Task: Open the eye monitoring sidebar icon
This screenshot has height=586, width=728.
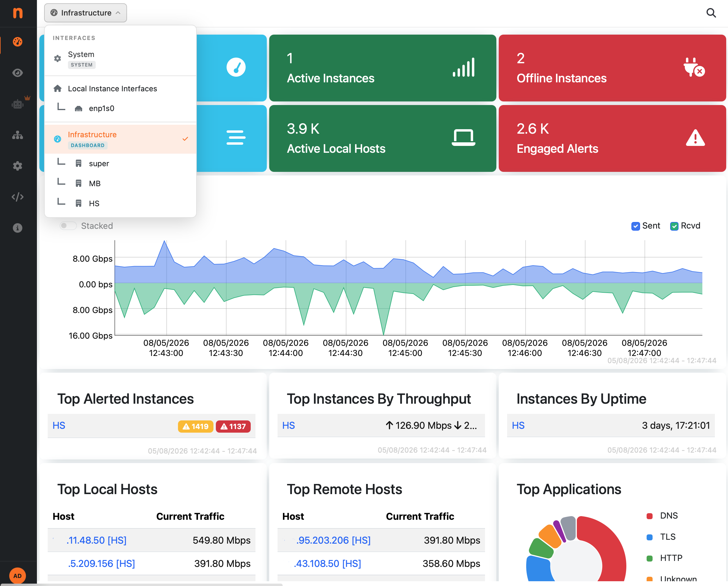Action: point(18,73)
